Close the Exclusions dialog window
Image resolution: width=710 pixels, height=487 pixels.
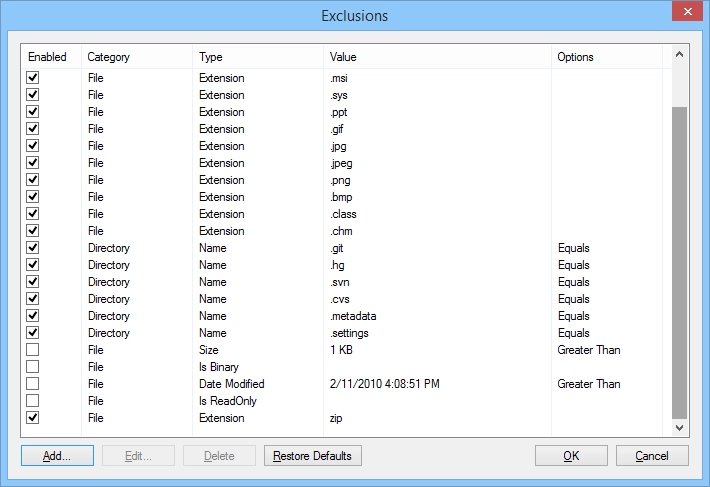coord(687,11)
